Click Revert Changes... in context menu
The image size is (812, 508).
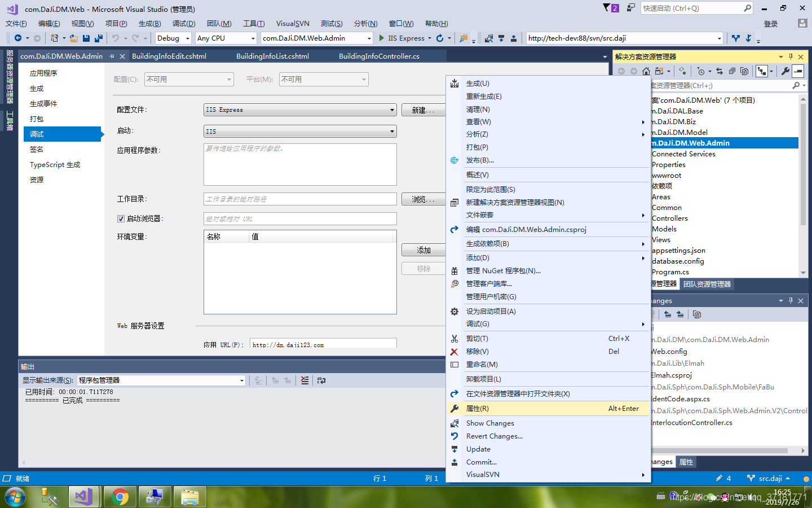point(548,436)
